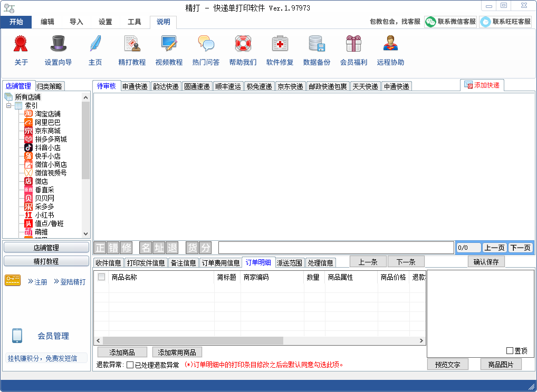Click the 登陆精打 link
Screen dimensions: 537x392
(x=70, y=282)
